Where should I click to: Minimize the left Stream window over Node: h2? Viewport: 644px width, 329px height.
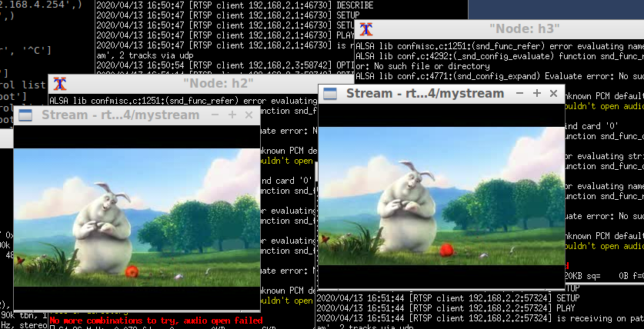(x=215, y=115)
